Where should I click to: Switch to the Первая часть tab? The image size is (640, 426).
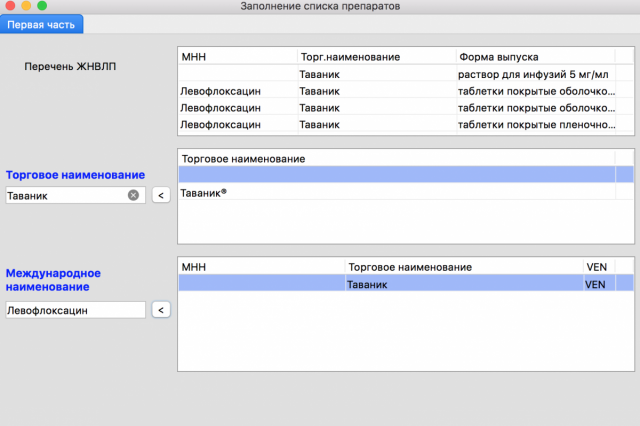click(41, 24)
